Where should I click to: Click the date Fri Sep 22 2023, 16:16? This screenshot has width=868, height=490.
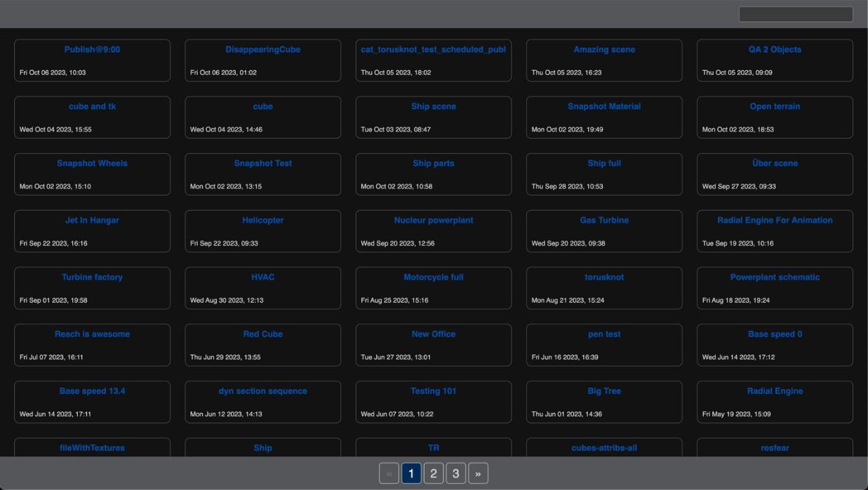tap(53, 243)
